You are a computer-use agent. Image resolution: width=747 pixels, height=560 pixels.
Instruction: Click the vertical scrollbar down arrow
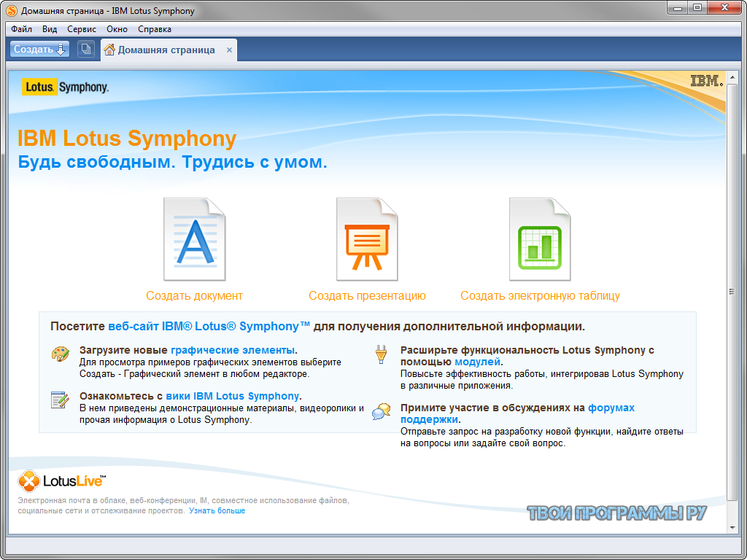pos(732,528)
